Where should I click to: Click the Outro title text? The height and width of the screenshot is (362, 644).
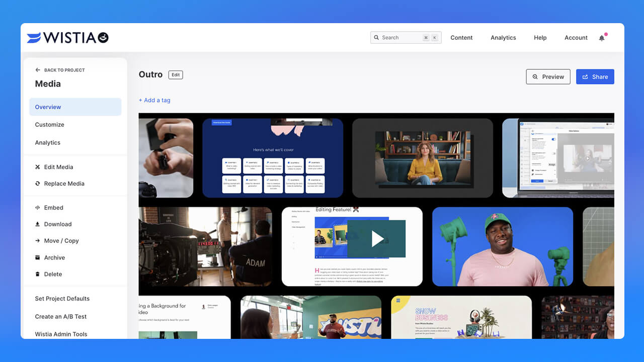pyautogui.click(x=150, y=74)
